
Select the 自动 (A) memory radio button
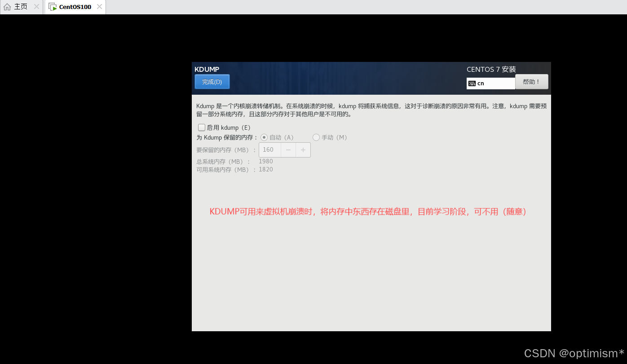point(264,137)
